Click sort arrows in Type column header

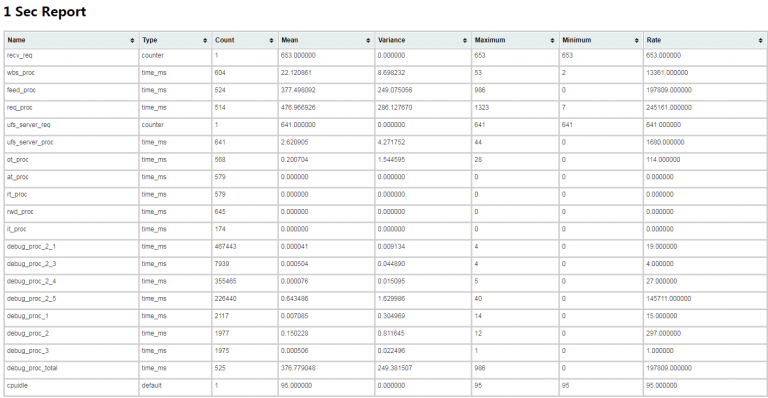coord(205,41)
